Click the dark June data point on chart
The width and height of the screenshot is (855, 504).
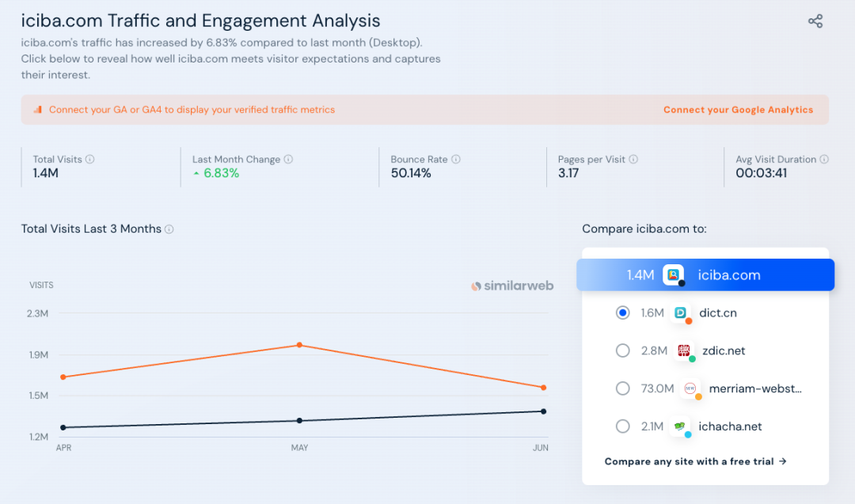(x=543, y=411)
